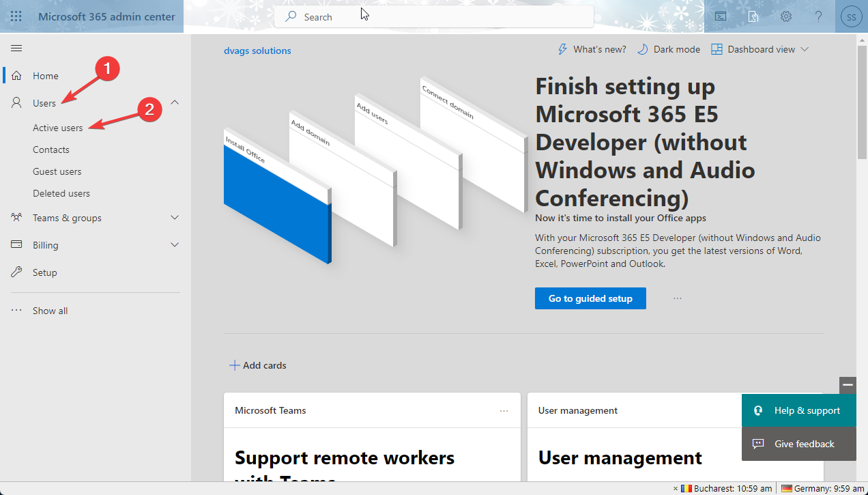Expand the Teams & groups chevron
Image resolution: width=868 pixels, height=495 pixels.
pyautogui.click(x=174, y=218)
